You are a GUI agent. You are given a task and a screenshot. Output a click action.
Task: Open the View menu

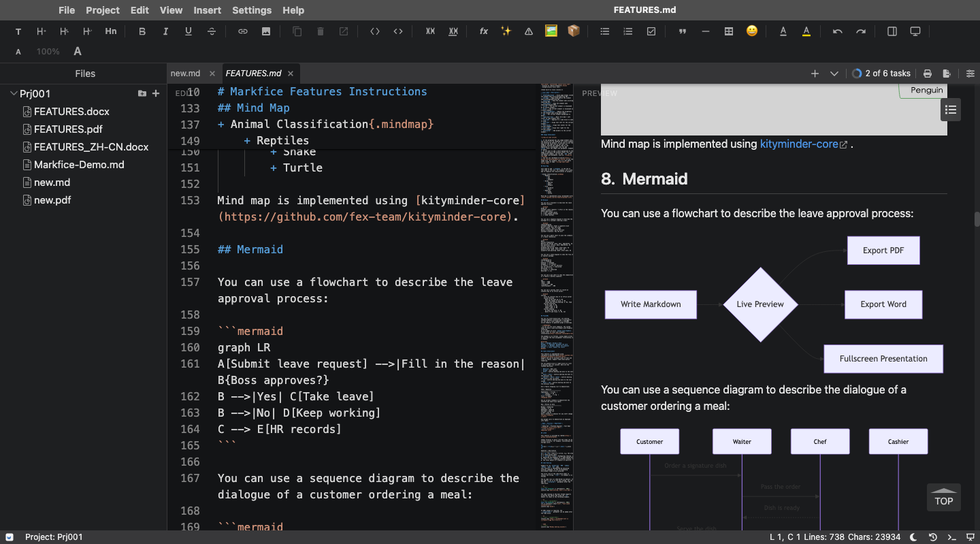coord(171,10)
